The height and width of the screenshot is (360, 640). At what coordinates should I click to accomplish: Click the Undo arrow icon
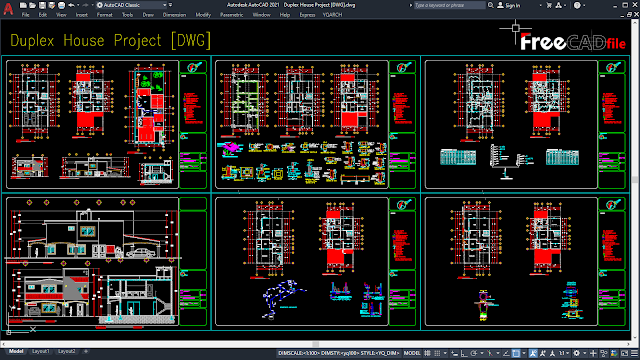pos(71,5)
